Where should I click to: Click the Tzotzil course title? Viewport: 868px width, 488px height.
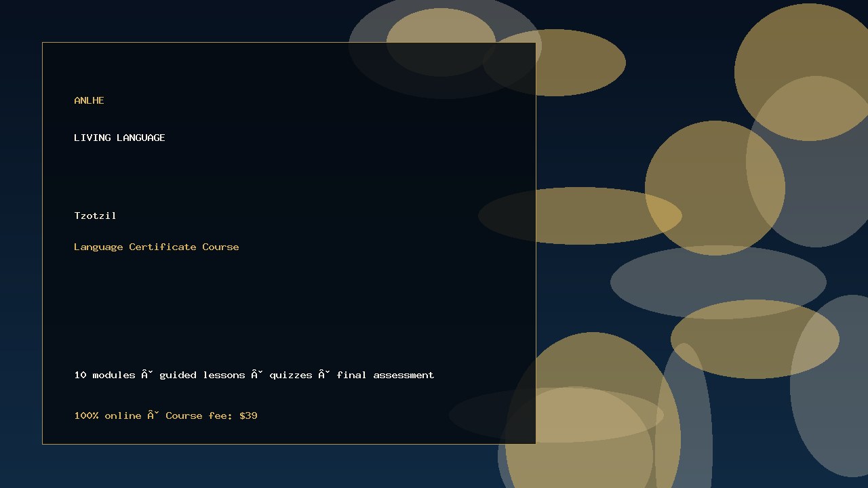95,216
